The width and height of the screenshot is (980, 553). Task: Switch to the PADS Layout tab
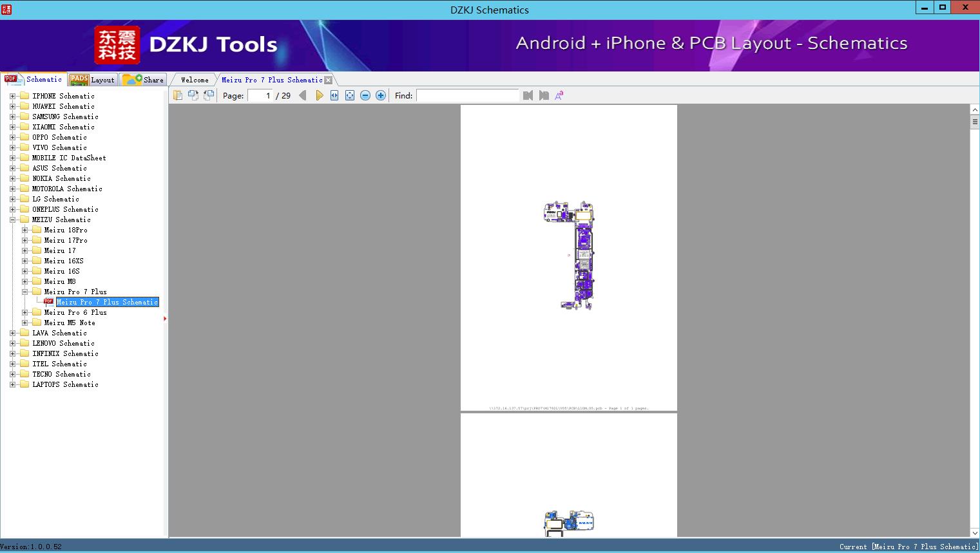click(92, 80)
